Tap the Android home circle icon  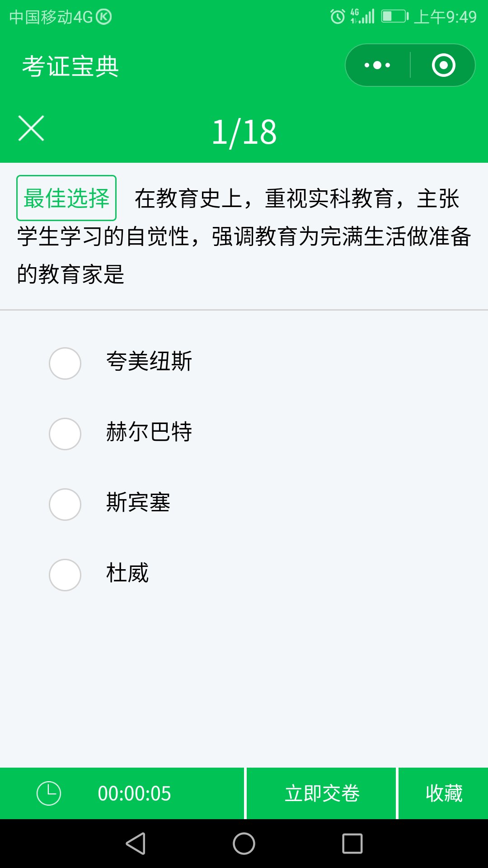pos(244,844)
